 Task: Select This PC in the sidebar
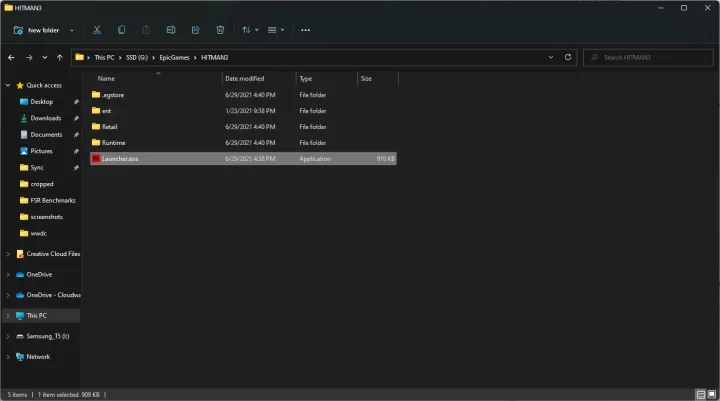point(36,316)
